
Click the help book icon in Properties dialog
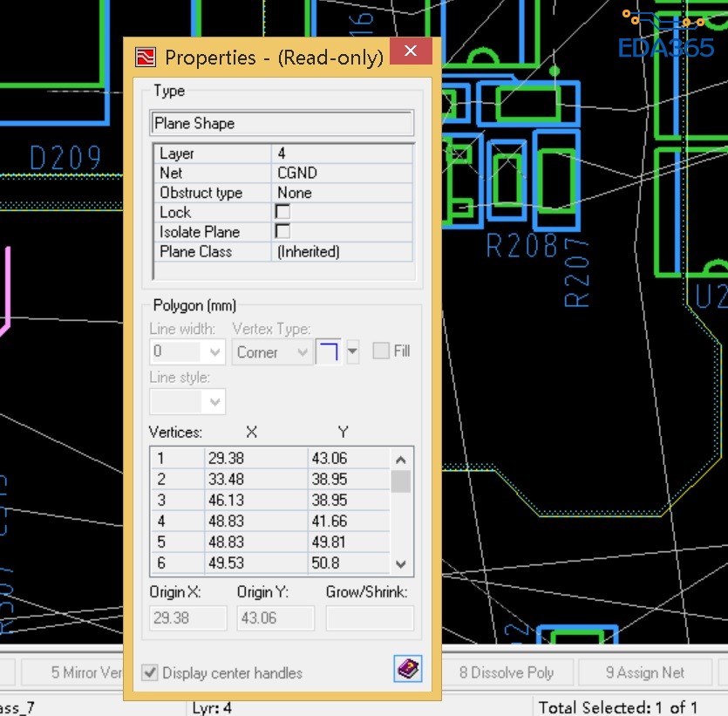[x=407, y=670]
